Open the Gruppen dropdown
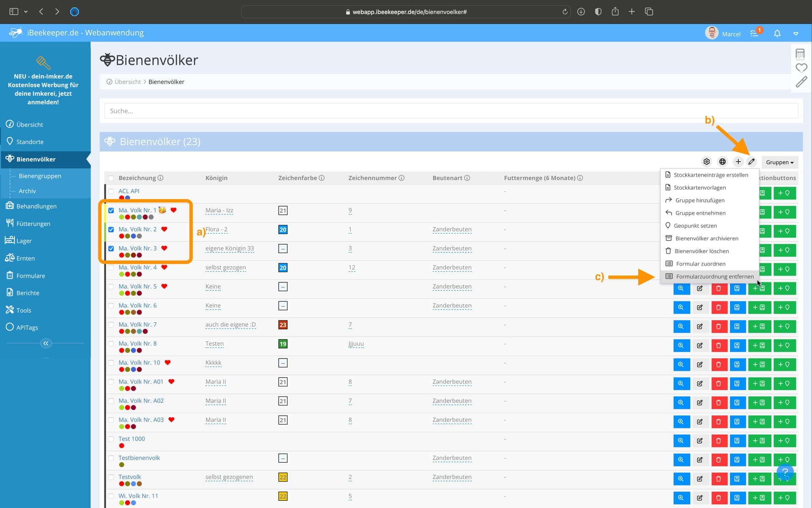 (779, 162)
